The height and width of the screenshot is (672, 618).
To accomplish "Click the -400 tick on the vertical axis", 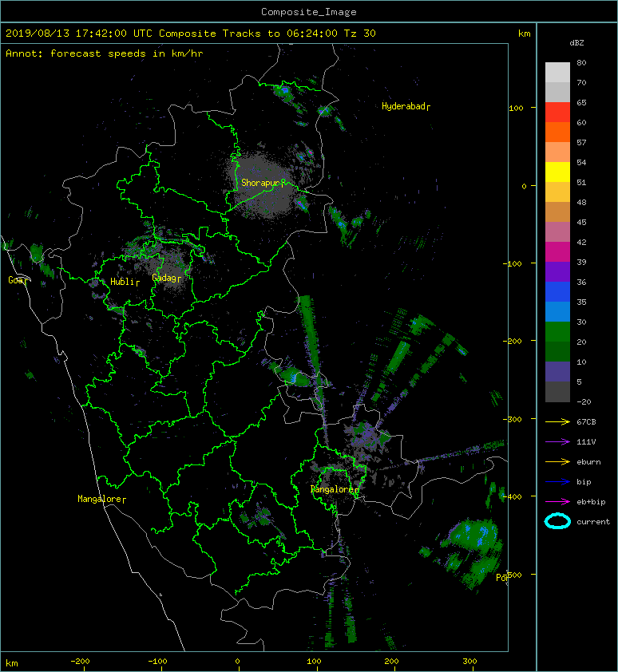I will [x=513, y=496].
